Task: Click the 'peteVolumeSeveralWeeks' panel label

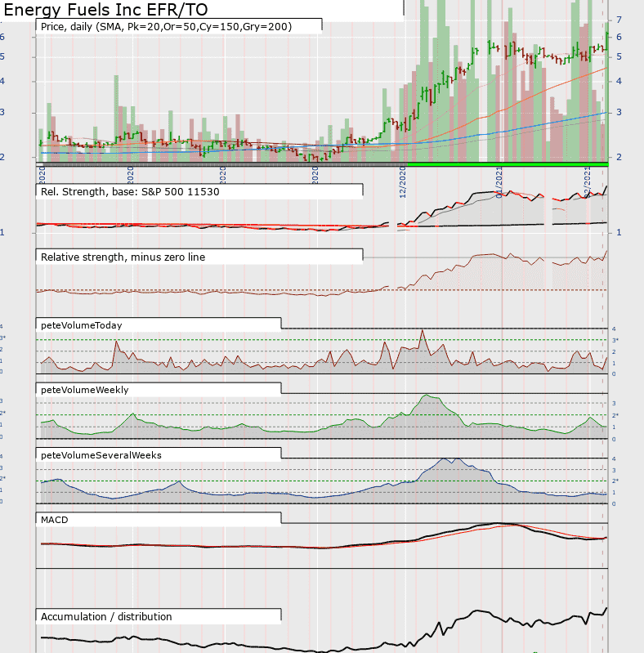Action: [101, 455]
